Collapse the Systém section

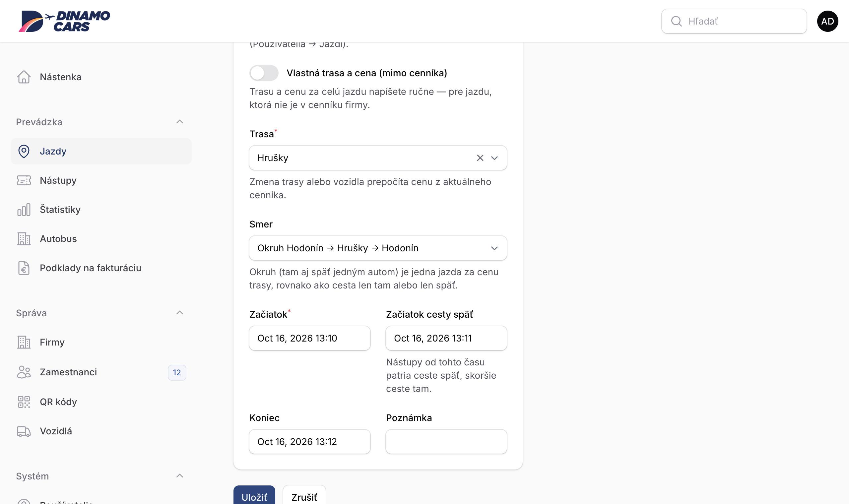(180, 476)
